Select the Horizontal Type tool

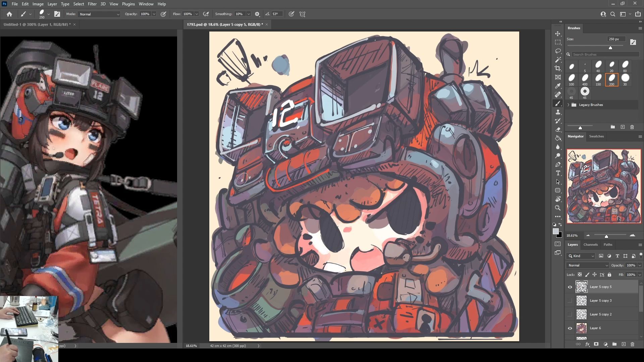[x=558, y=173]
